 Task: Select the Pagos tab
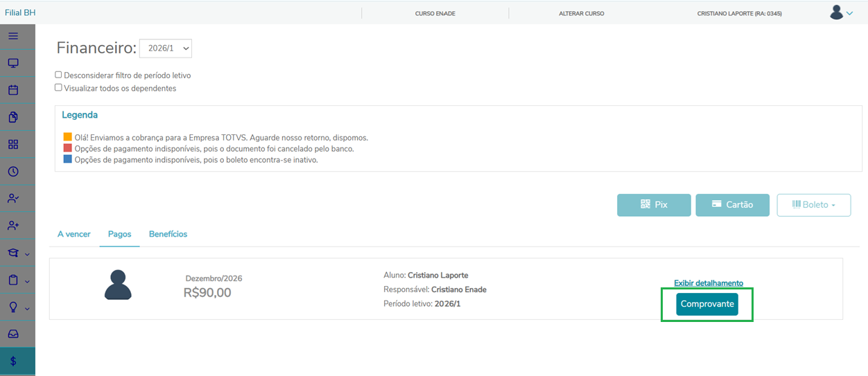(x=120, y=234)
